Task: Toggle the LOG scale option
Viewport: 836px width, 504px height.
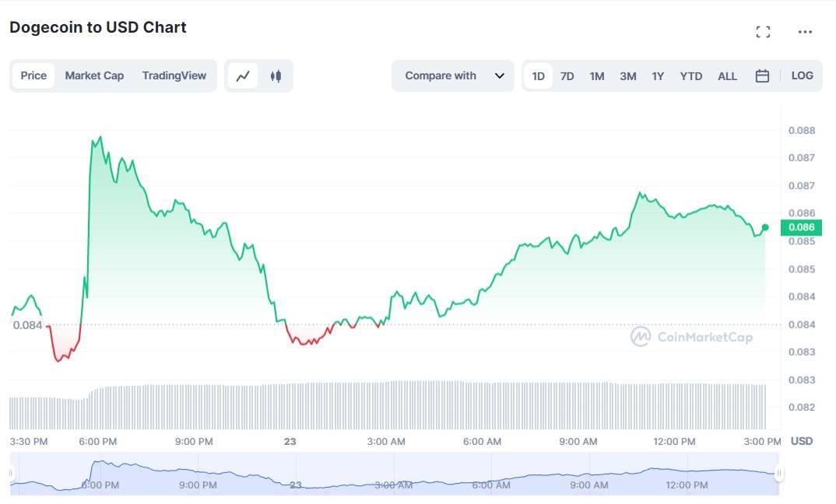Action: [802, 75]
